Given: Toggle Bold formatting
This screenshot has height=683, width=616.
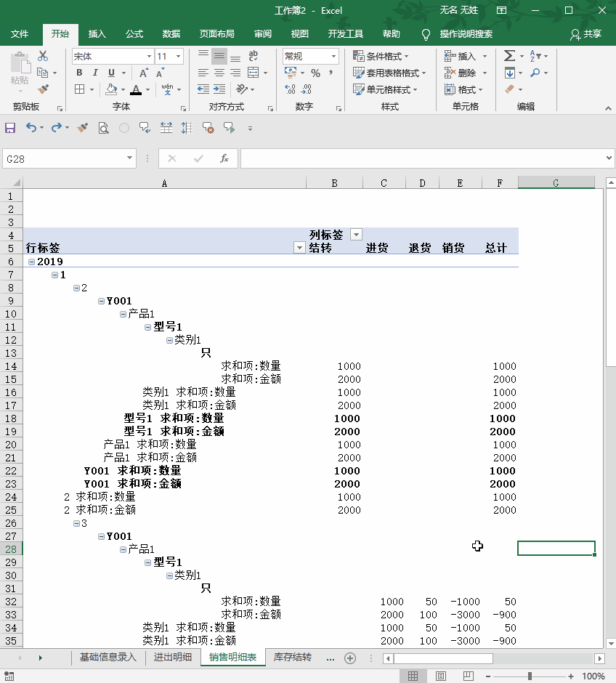Looking at the screenshot, I should tap(79, 73).
